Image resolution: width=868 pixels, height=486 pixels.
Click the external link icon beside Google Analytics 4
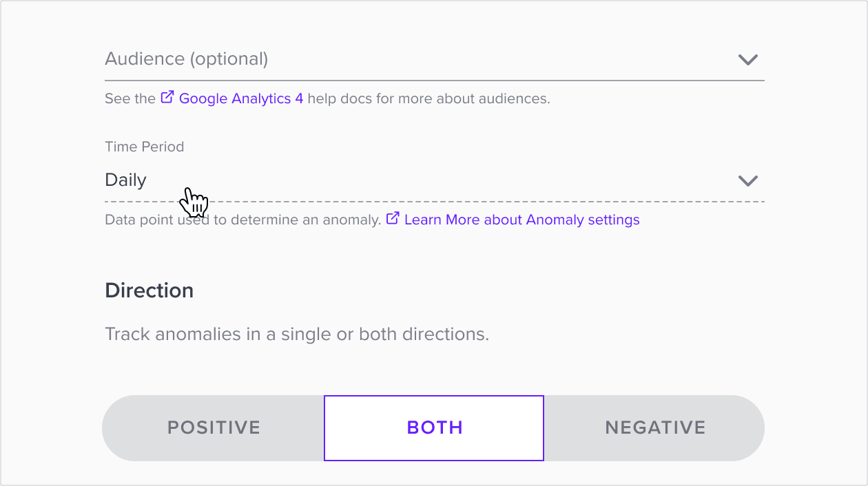tap(167, 98)
